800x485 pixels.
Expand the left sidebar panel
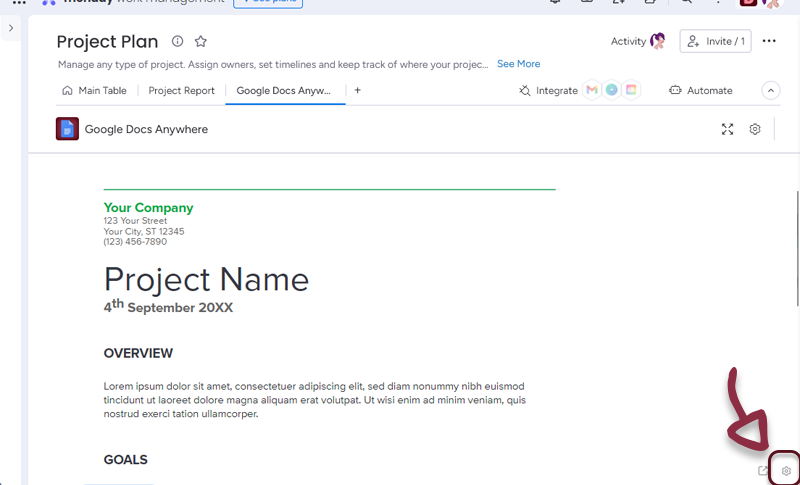(11, 28)
